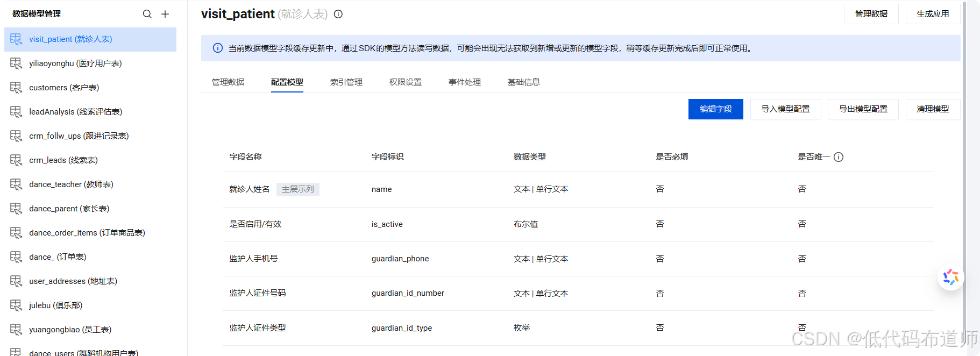
Task: Select the 配置模型 tab
Action: pyautogui.click(x=287, y=82)
